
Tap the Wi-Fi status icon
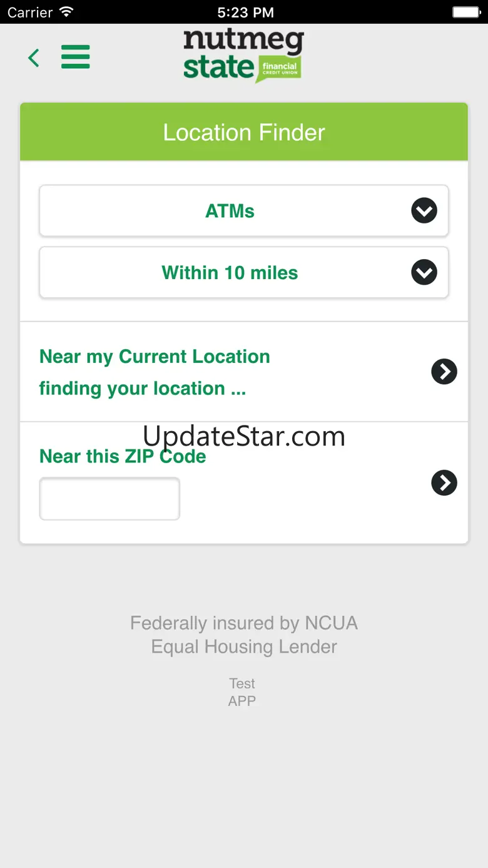click(66, 12)
